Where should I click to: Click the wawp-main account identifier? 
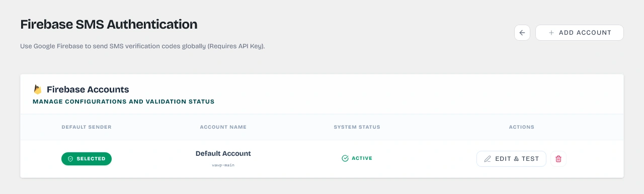(223, 165)
